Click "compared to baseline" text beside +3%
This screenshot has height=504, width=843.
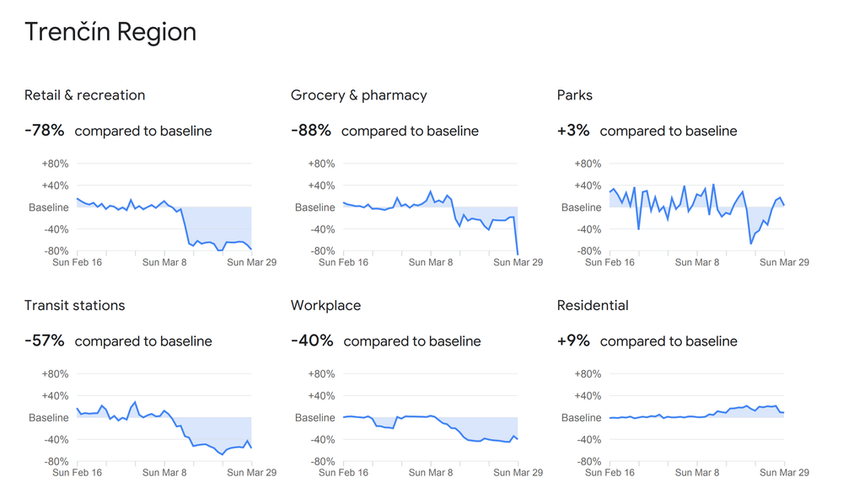tap(668, 131)
